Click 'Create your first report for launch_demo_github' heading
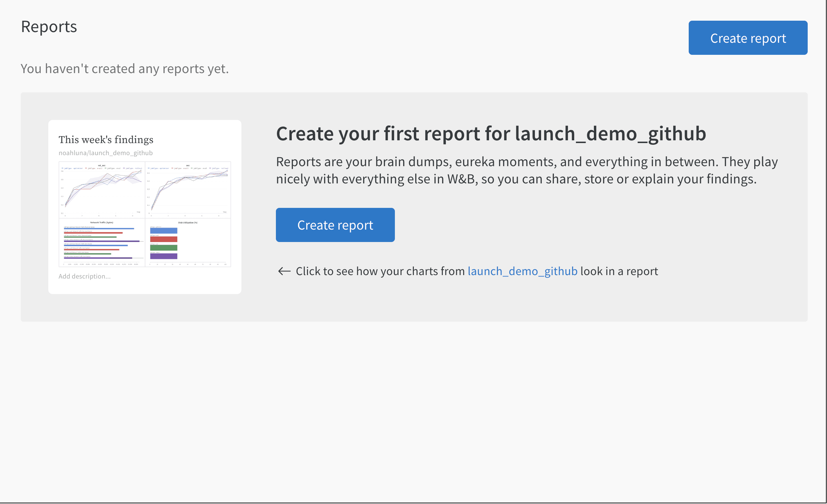Screen dimensions: 827x504 491,134
